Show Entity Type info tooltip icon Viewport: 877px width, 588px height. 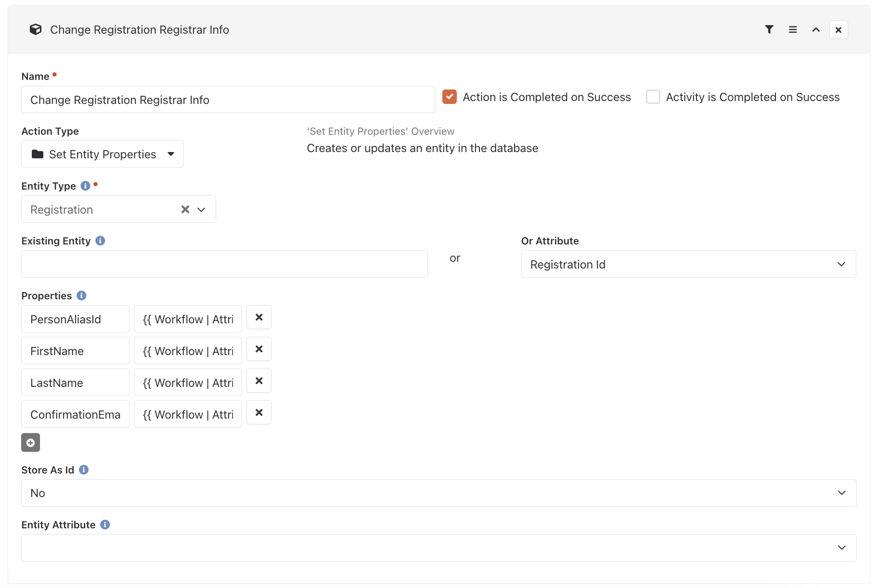85,186
